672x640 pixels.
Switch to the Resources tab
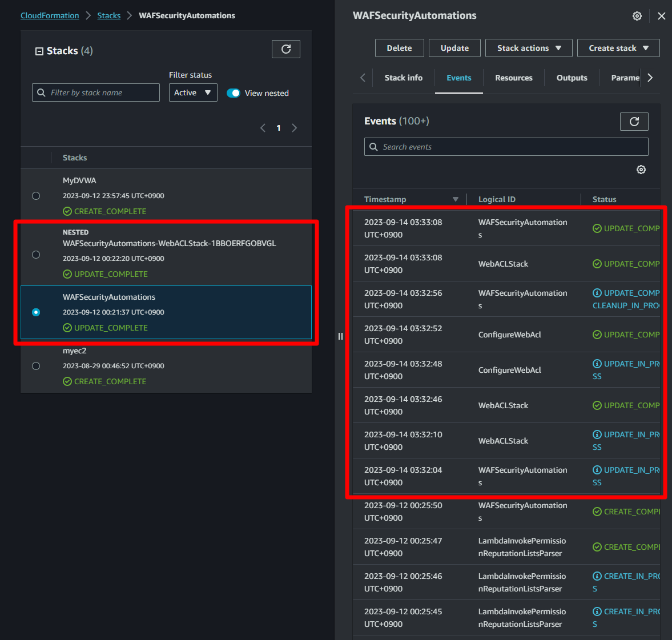tap(513, 78)
